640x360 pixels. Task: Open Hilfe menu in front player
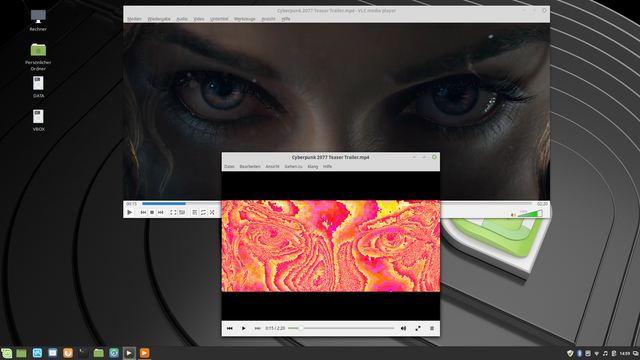[x=327, y=167]
